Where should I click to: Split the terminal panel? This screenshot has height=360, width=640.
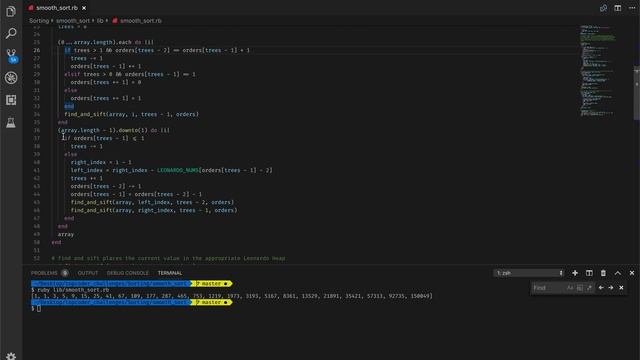point(589,273)
